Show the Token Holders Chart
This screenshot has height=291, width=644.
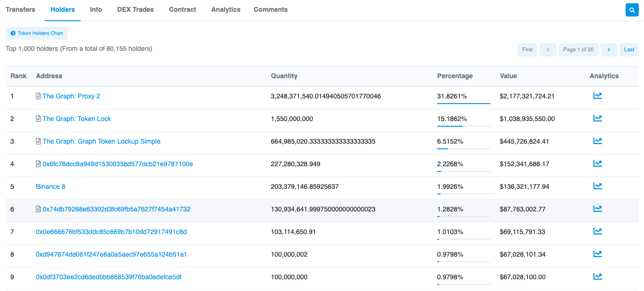pos(37,33)
